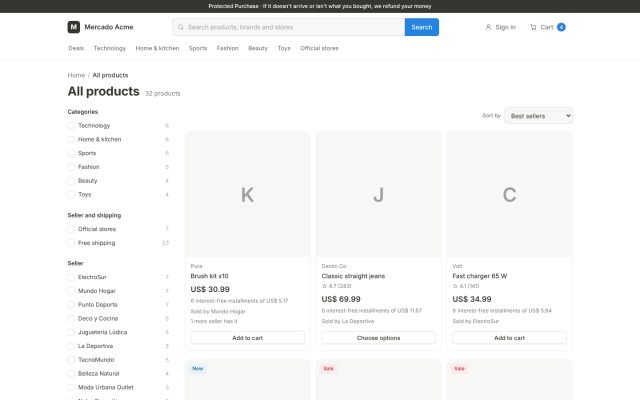Click the Volt brand label
Viewport: 640px width, 400px height.
[457, 266]
